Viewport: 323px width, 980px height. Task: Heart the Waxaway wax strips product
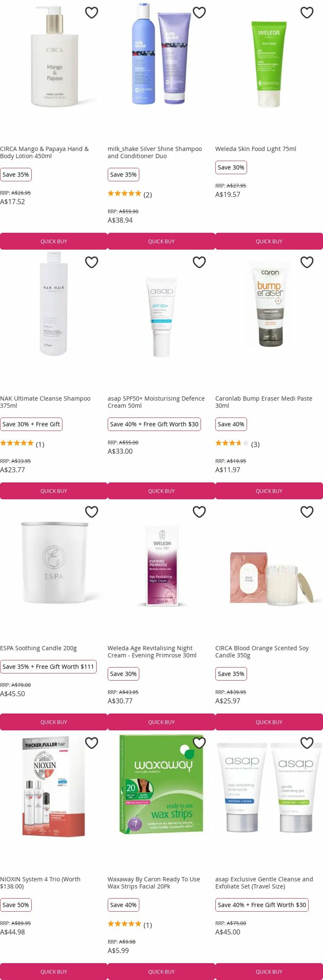pos(199,743)
